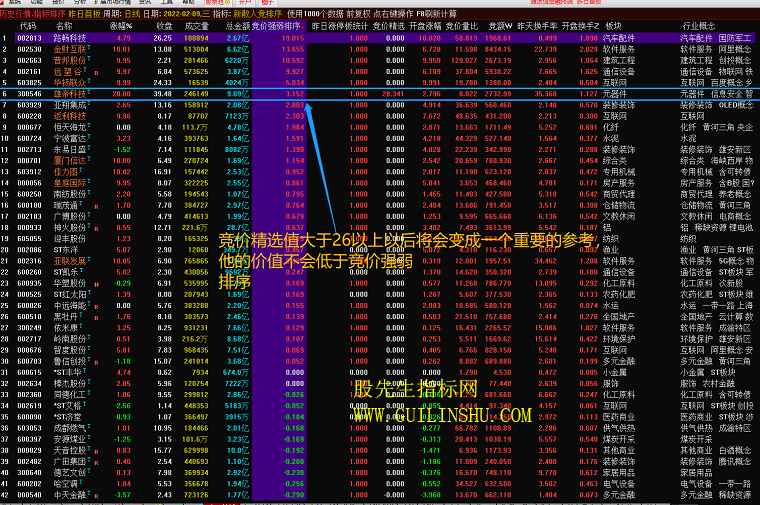Select stock 金财互联
This screenshot has width=760, height=505.
(69, 49)
